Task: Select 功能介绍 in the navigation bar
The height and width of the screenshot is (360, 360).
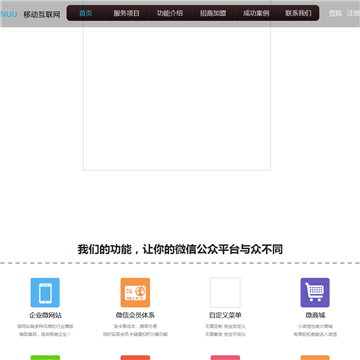Action: coord(170,13)
